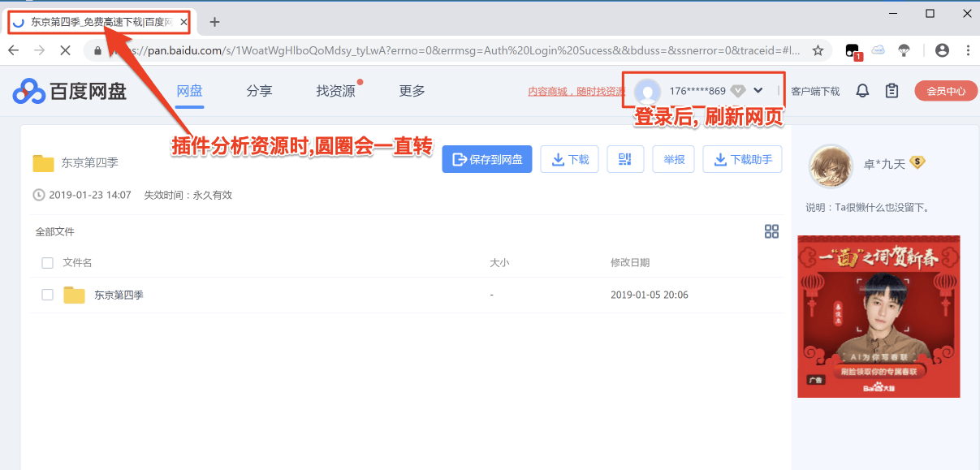Click the browser forward arrow

(39, 50)
